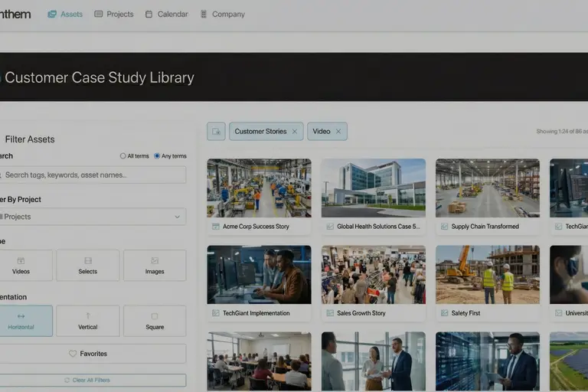Remove the Video filter chip
Image resolution: width=588 pixels, height=392 pixels.
click(338, 131)
